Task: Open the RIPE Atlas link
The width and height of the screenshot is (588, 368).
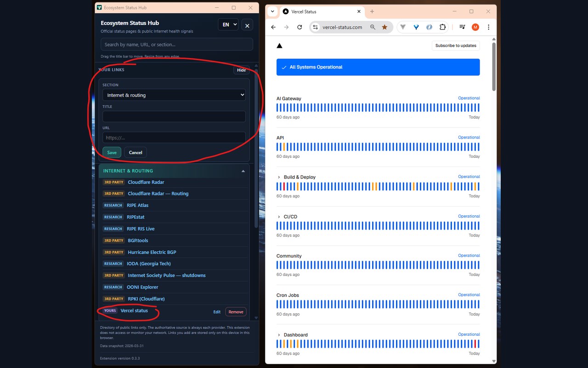Action: [x=137, y=205]
